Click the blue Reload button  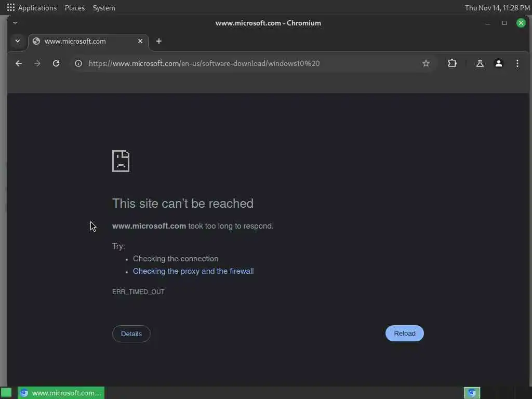(404, 334)
